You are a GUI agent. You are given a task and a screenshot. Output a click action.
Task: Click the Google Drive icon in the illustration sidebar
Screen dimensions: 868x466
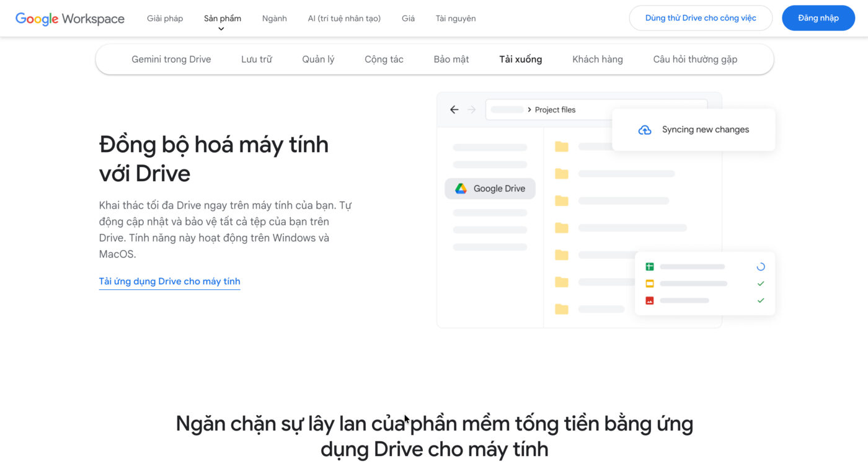point(461,189)
